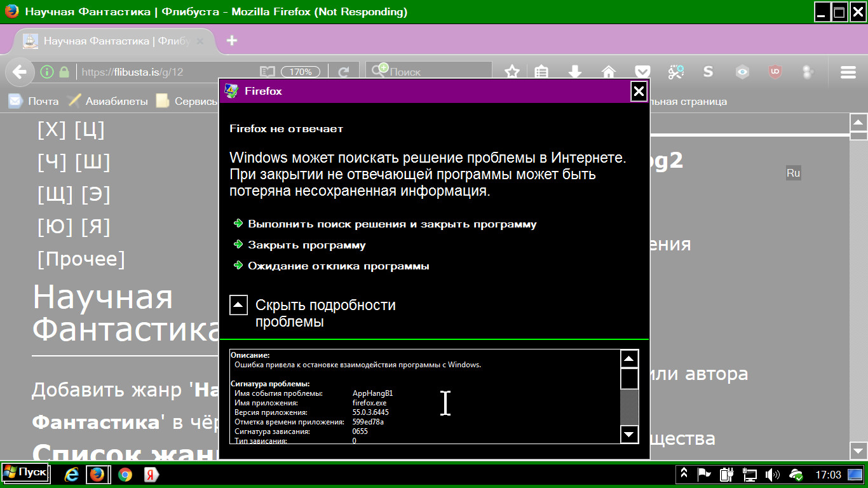Screen dimensions: 868x488
Task: Go back with the browser back arrow
Action: point(20,72)
